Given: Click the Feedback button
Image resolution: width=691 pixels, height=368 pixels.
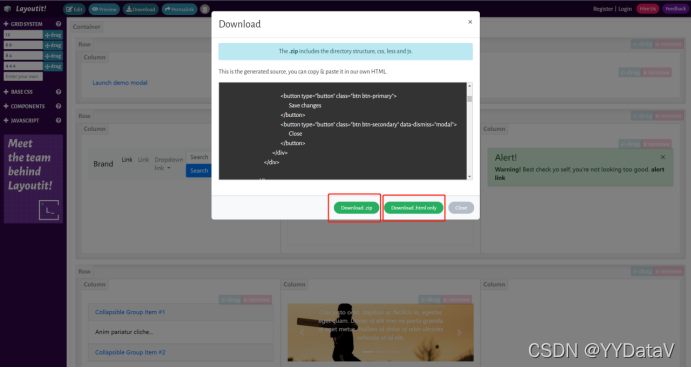Looking at the screenshot, I should pyautogui.click(x=675, y=9).
